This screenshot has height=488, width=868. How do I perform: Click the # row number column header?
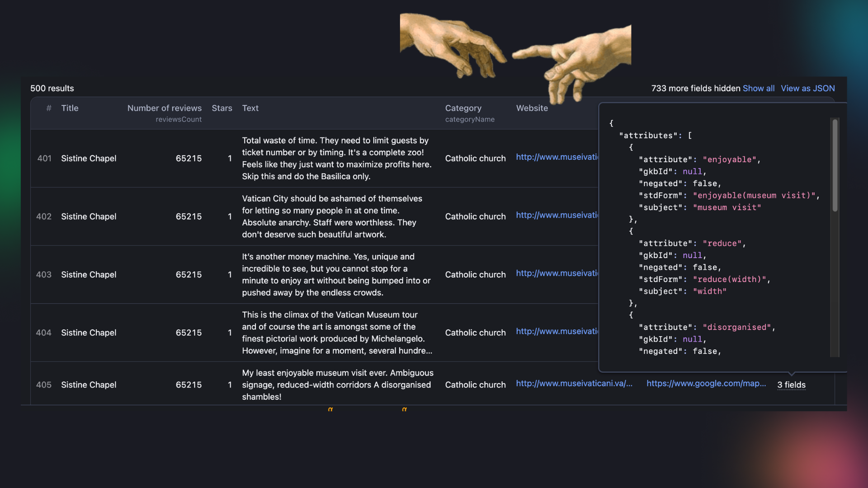point(48,108)
